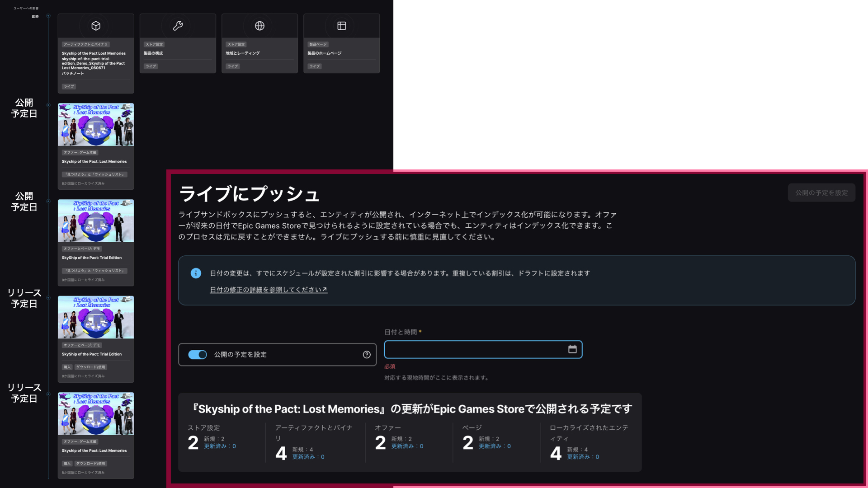Viewport: 868px width, 488px height.
Task: Open the 日付の修正の詳細を参照してください link
Action: (x=269, y=290)
